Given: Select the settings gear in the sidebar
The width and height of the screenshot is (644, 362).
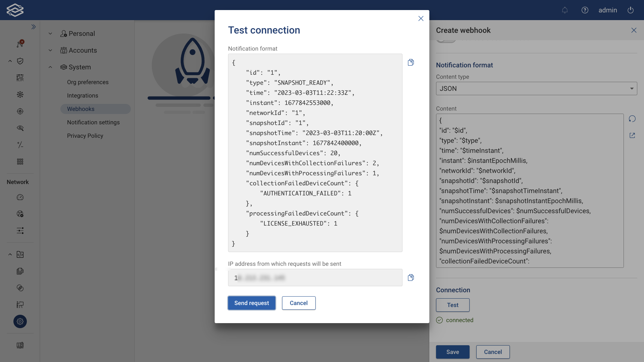Looking at the screenshot, I should pyautogui.click(x=20, y=321).
